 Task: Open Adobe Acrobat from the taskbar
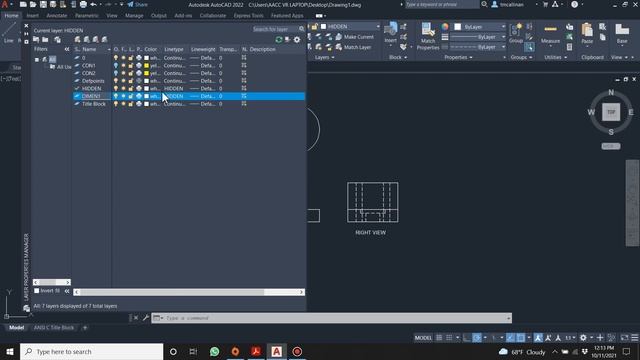(256, 351)
